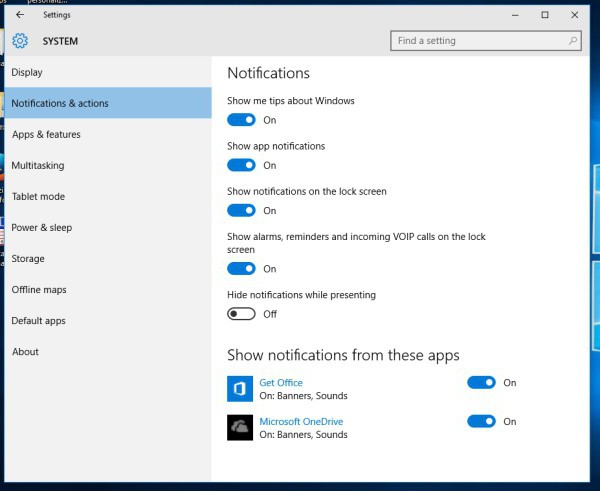The width and height of the screenshot is (600, 491).
Task: Click the SYSTEM gear icon
Action: pyautogui.click(x=20, y=41)
